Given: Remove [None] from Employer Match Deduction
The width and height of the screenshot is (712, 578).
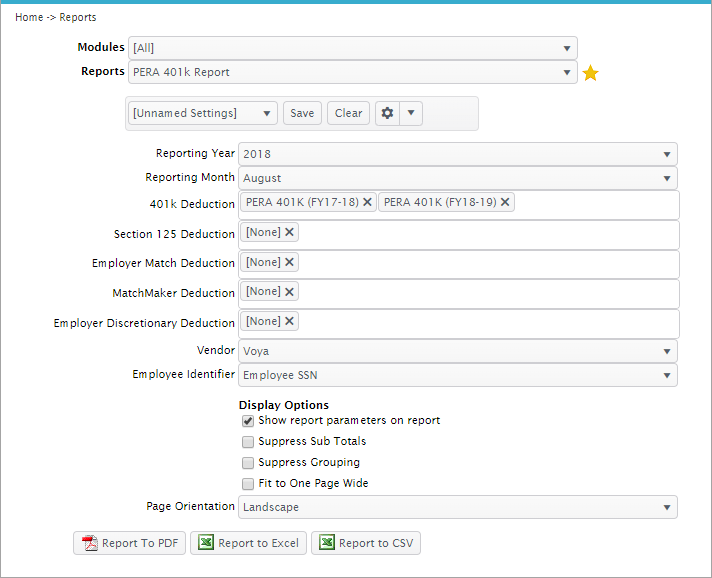Looking at the screenshot, I should [290, 262].
